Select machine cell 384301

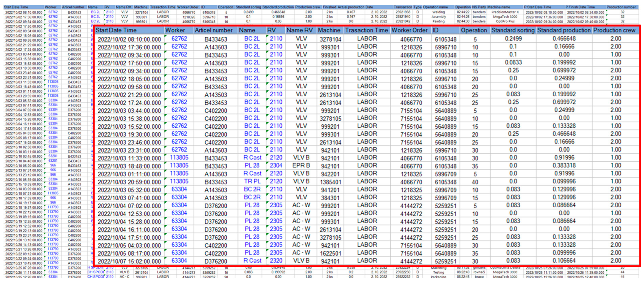pyautogui.click(x=330, y=198)
